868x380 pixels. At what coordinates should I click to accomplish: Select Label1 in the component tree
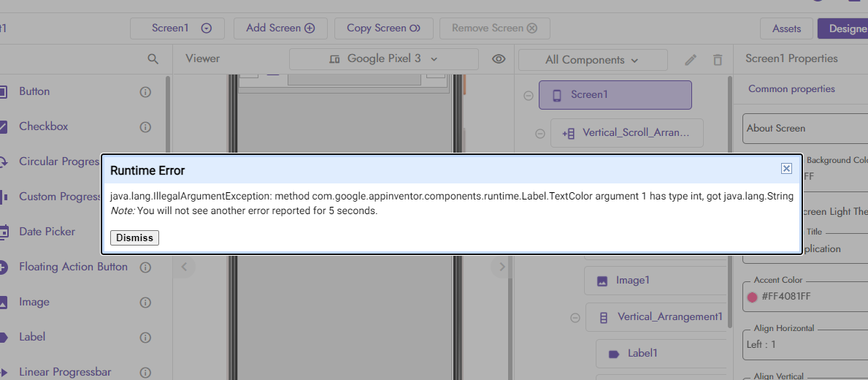[x=661, y=354]
